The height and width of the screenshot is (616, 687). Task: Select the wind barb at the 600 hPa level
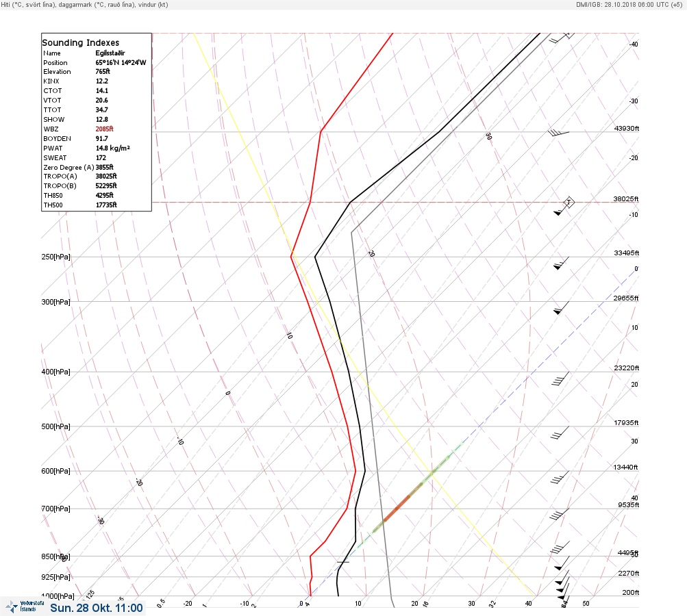tap(560, 478)
